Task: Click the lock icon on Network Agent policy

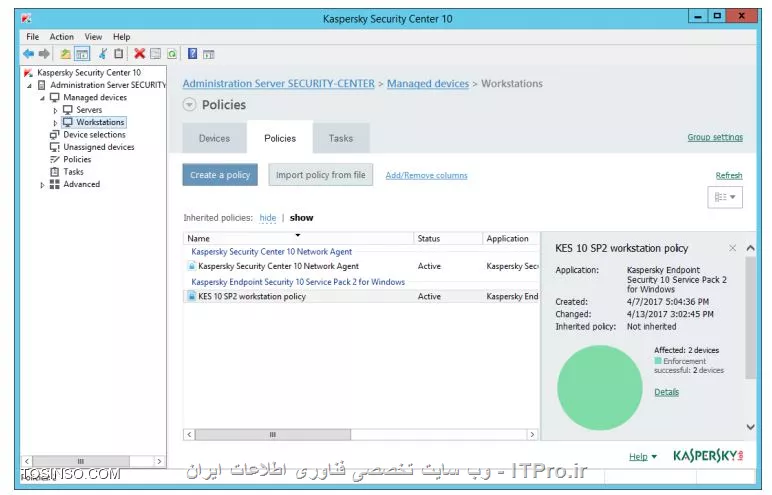Action: click(192, 266)
